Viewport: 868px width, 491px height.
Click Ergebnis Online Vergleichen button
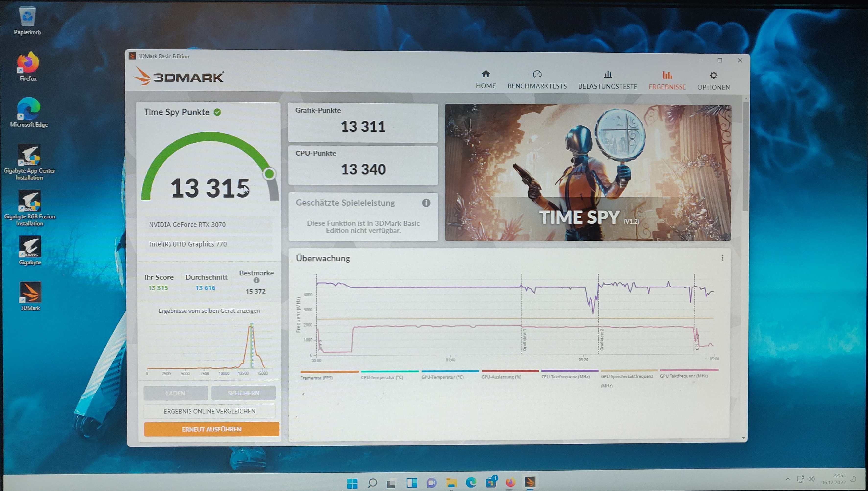209,411
